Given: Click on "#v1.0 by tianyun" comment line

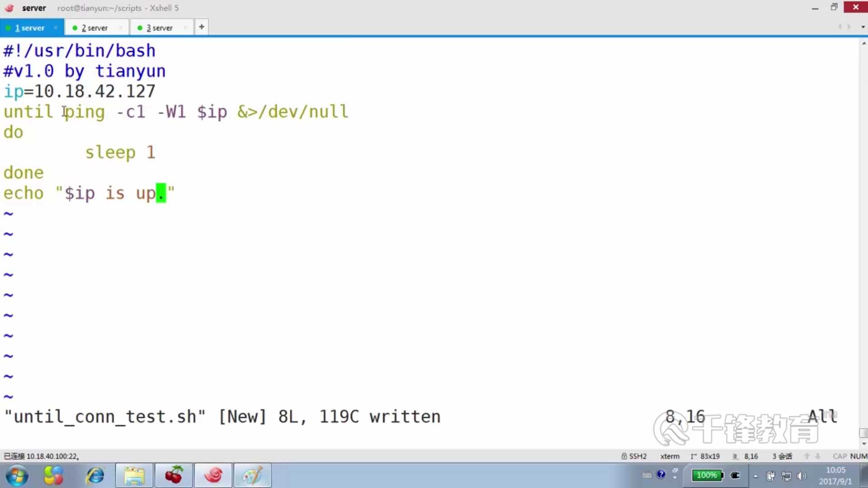Looking at the screenshot, I should point(85,71).
